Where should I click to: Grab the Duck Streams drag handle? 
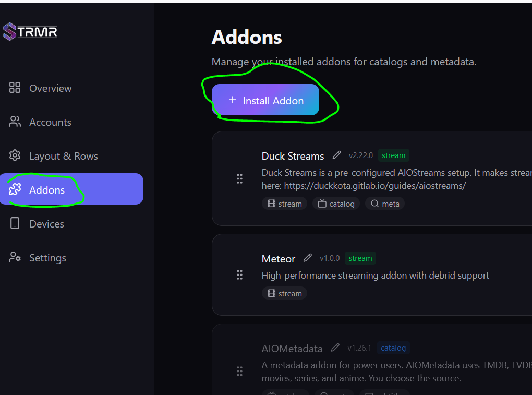[x=240, y=179]
